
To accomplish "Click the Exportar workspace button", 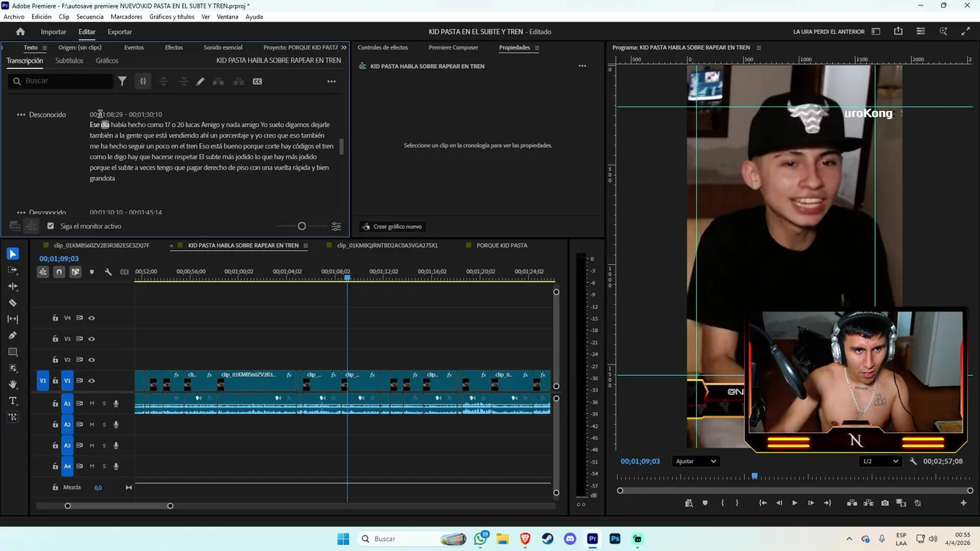I will 119,32.
